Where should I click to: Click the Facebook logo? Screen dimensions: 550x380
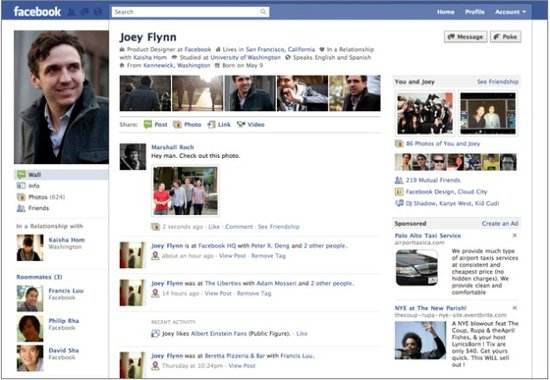37,12
